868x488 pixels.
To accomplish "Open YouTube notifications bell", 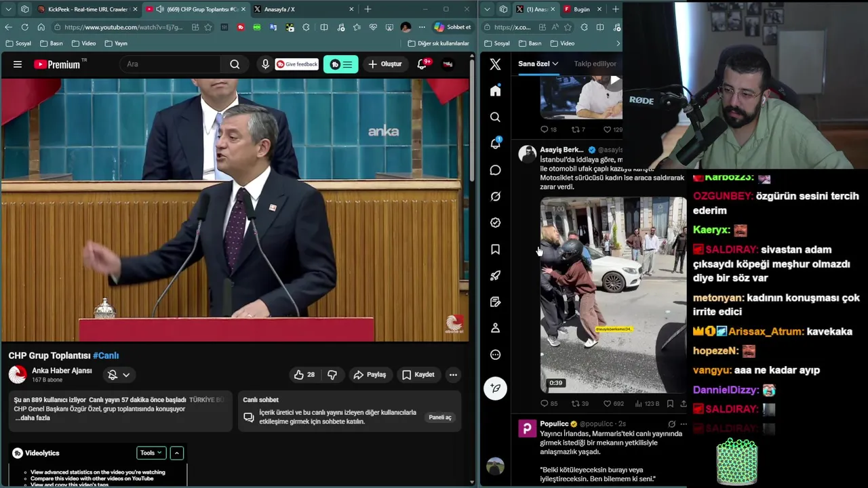I will point(422,64).
